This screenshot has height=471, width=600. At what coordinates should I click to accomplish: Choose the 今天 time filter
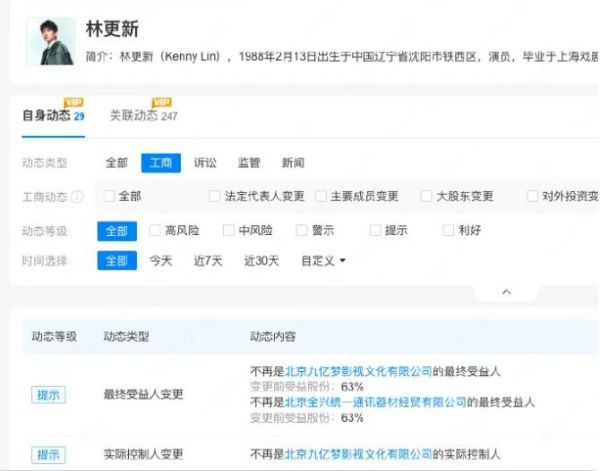[160, 261]
